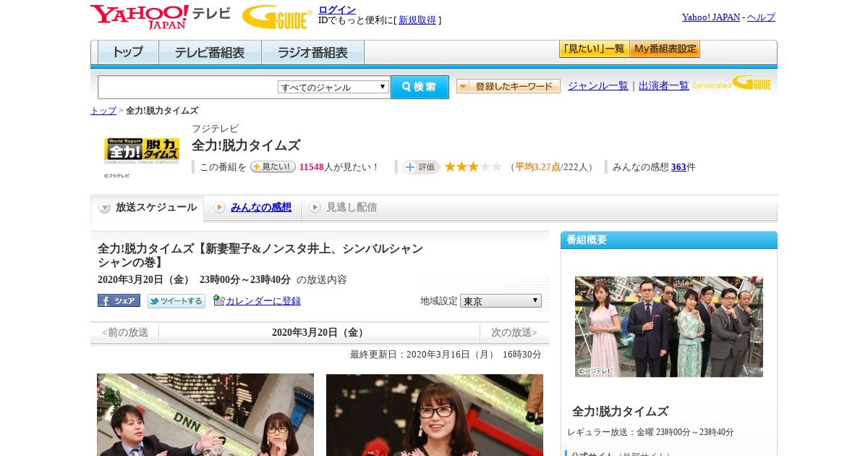Open 登録したキーワード dropdown button
Screen dimensions: 868x456
coord(508,86)
